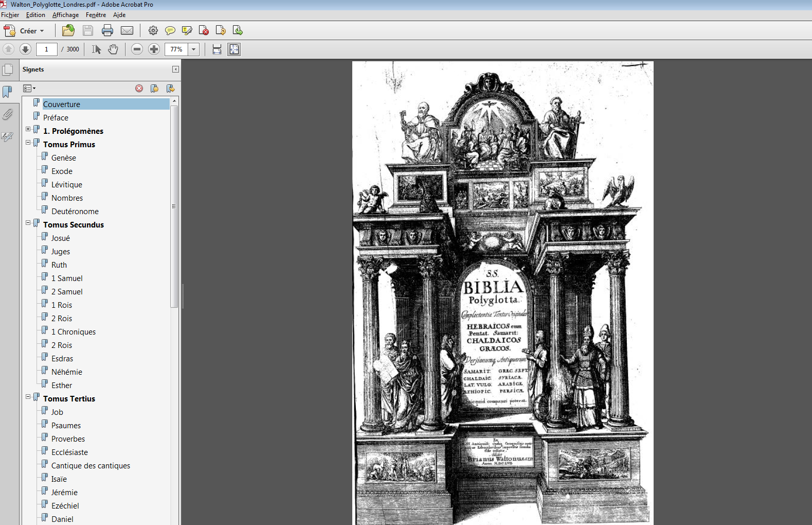Image resolution: width=812 pixels, height=525 pixels.
Task: Go to the previous page with the up arrow
Action: tap(8, 49)
